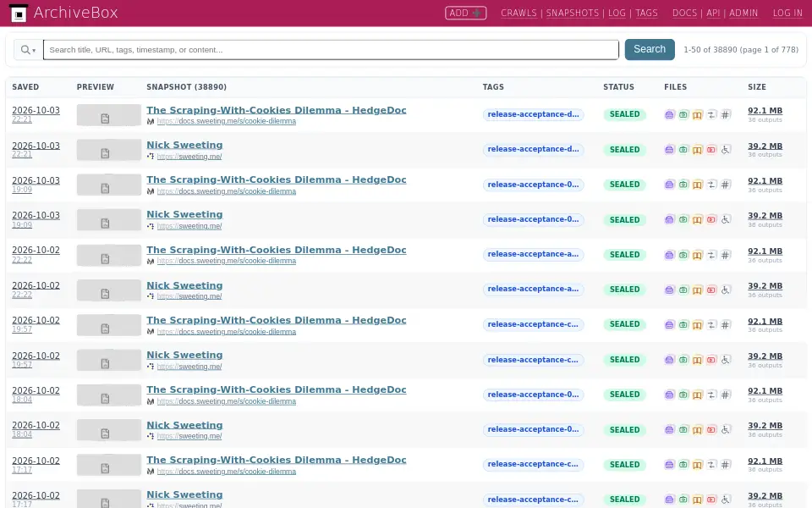Click the ADD + button

465,13
